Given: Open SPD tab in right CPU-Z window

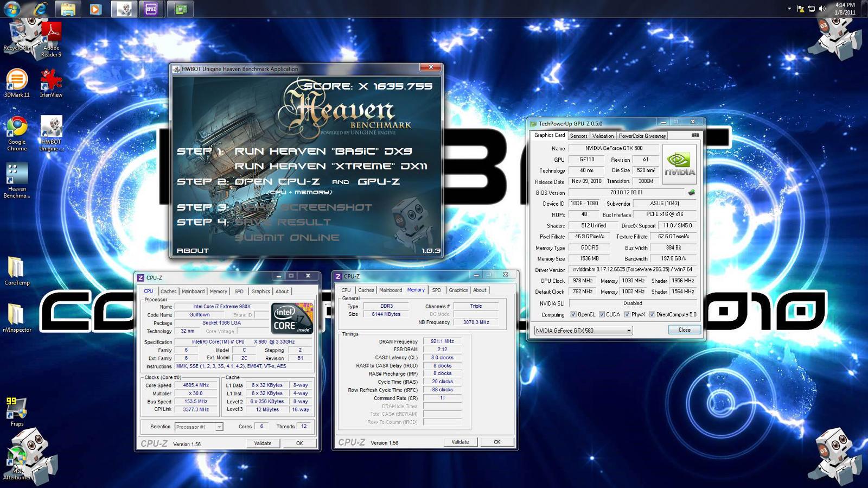Looking at the screenshot, I should pos(436,290).
